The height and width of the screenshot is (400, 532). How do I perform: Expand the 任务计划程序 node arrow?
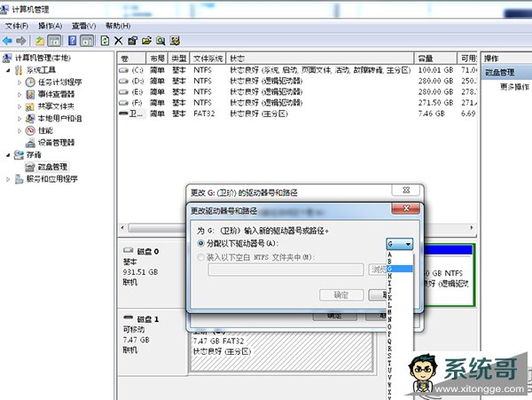pos(20,82)
